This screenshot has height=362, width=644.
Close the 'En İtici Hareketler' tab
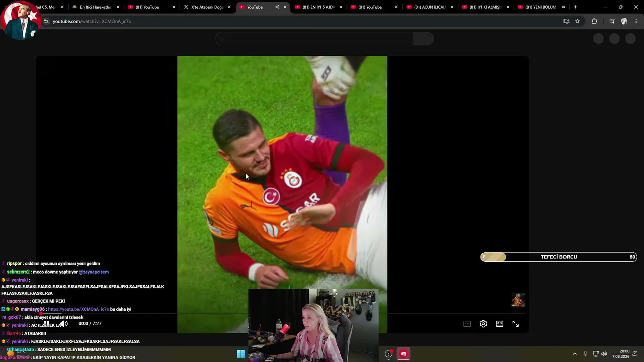pos(118,7)
